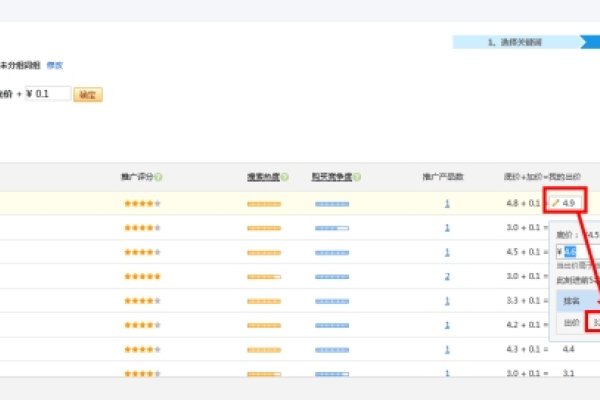The image size is (600, 400).
Task: Click the blue competition bar in the 4.3 + 0.1 row
Action: pos(332,350)
